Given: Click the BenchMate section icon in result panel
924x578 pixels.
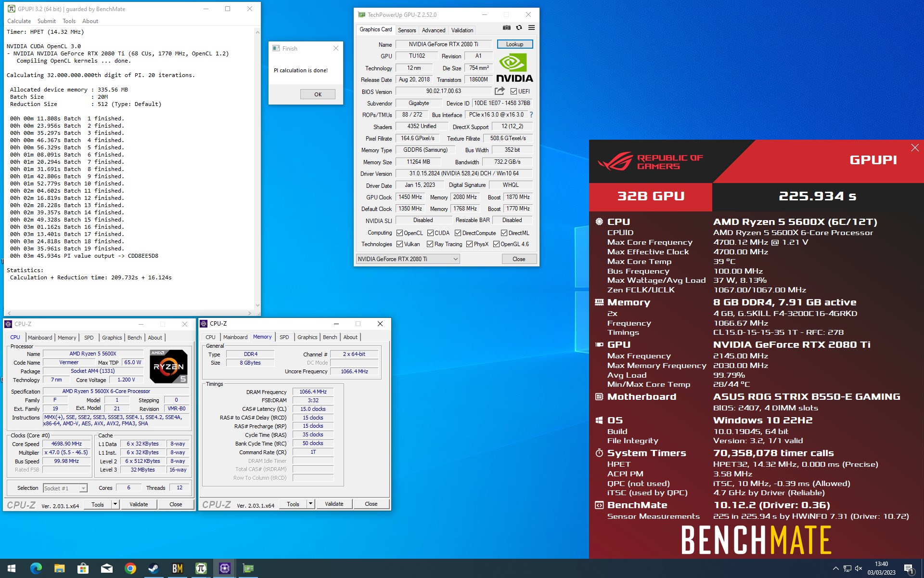Looking at the screenshot, I should 599,505.
